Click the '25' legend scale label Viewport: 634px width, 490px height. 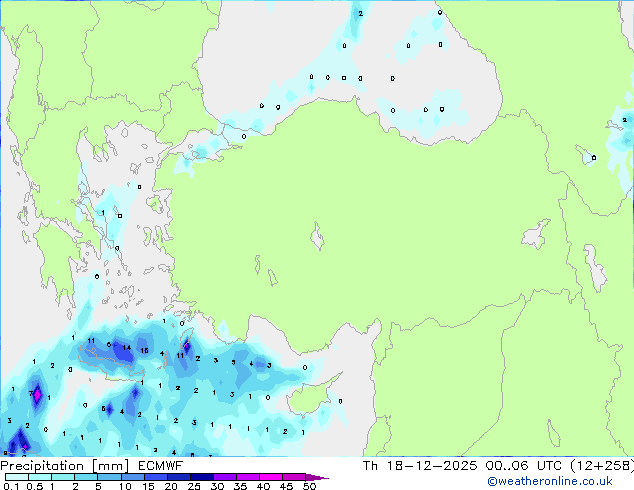click(x=194, y=486)
